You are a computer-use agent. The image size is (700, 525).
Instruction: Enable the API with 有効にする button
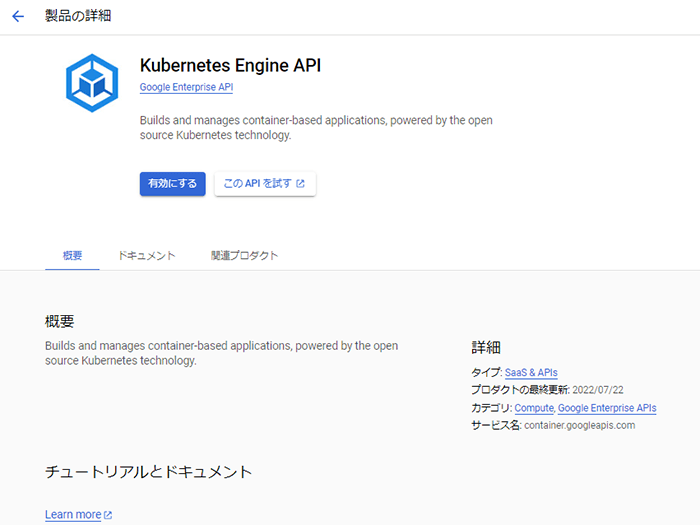click(172, 183)
